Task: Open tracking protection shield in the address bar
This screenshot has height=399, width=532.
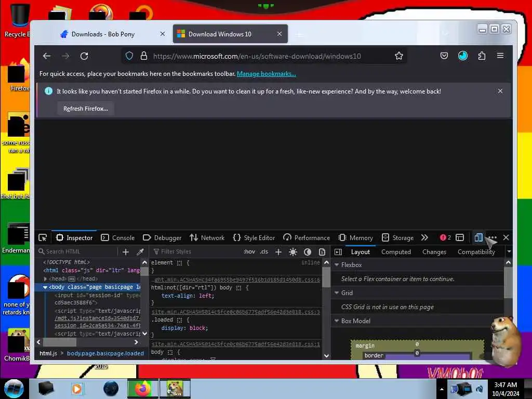Action: (x=129, y=56)
